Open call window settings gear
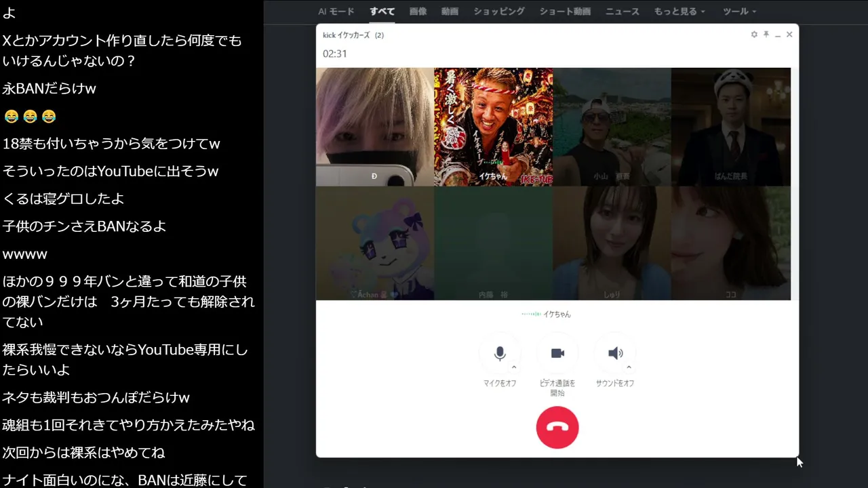The image size is (868, 488). 754,35
